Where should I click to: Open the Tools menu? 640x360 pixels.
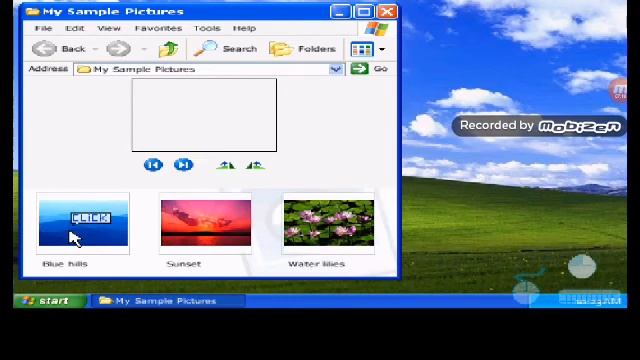[x=207, y=28]
